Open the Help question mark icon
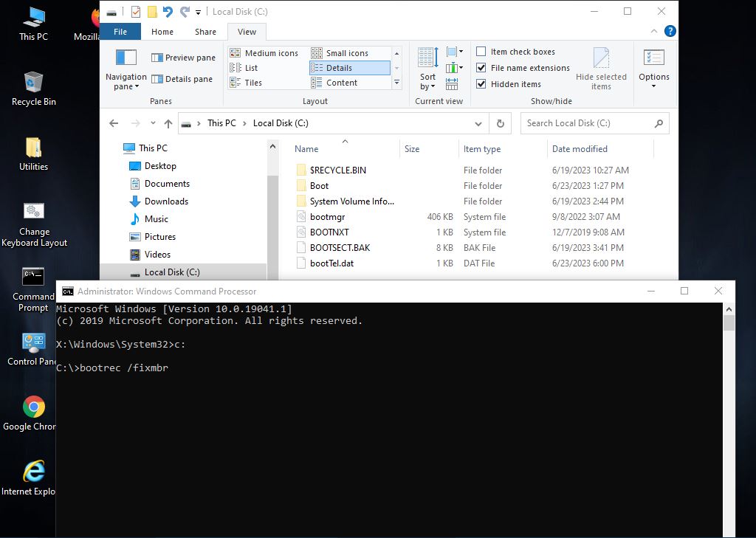The width and height of the screenshot is (756, 538). coord(670,31)
